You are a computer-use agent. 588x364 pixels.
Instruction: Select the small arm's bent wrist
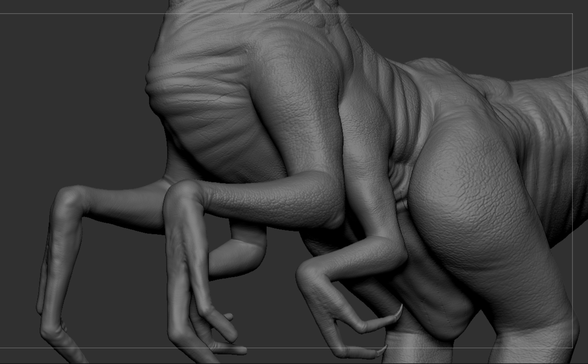click(310, 272)
